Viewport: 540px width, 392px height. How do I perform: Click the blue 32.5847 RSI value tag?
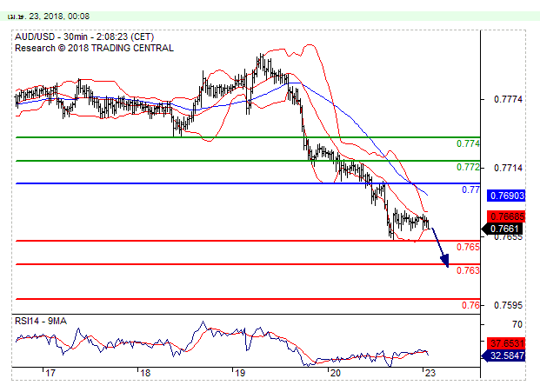pyautogui.click(x=503, y=355)
